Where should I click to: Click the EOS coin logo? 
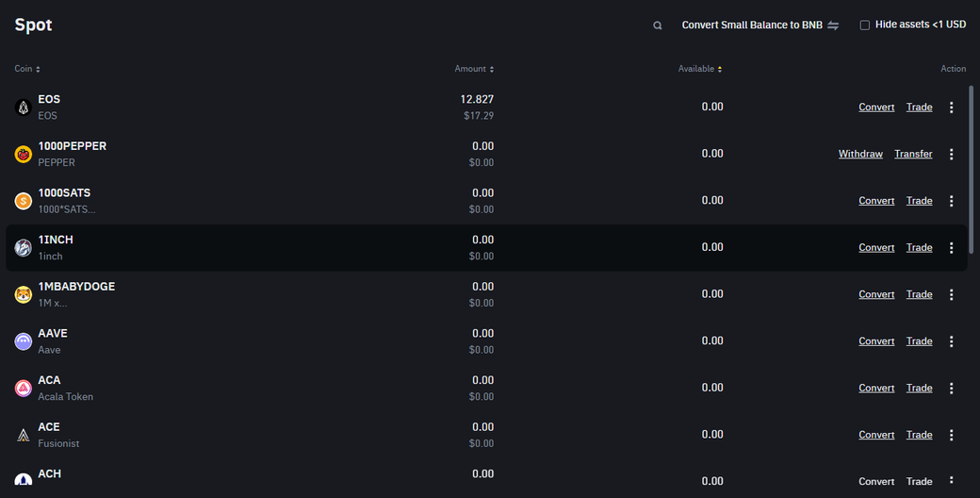[24, 108]
